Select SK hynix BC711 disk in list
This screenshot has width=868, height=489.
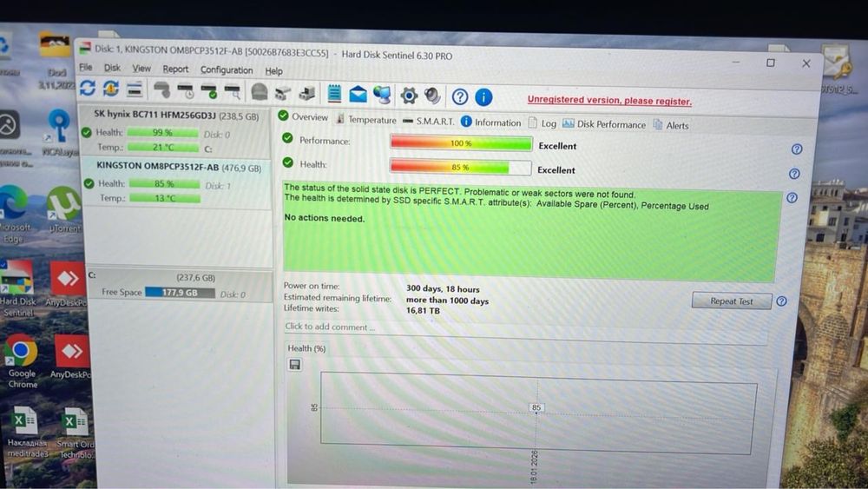tap(176, 130)
